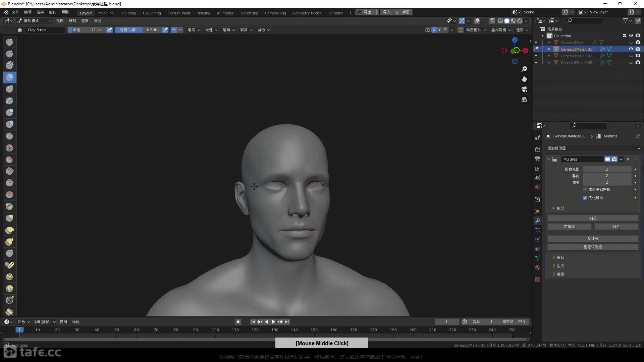
Task: Open the 文件 menu
Action: click(x=15, y=12)
